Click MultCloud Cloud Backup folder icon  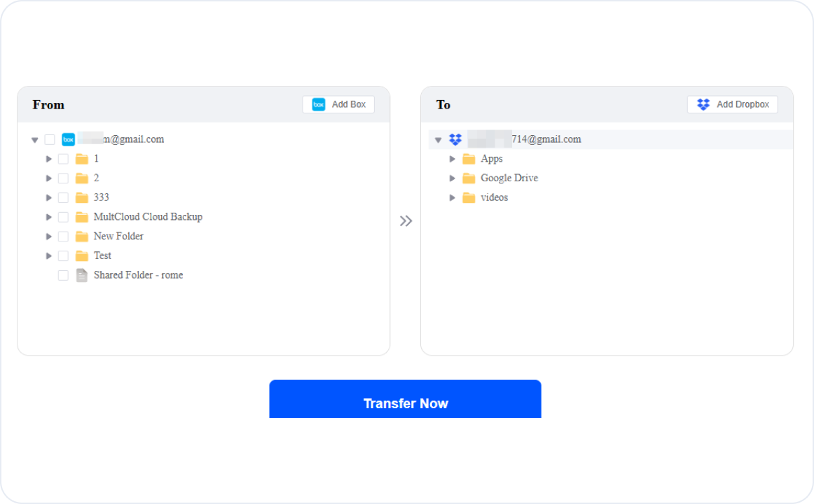(x=82, y=217)
